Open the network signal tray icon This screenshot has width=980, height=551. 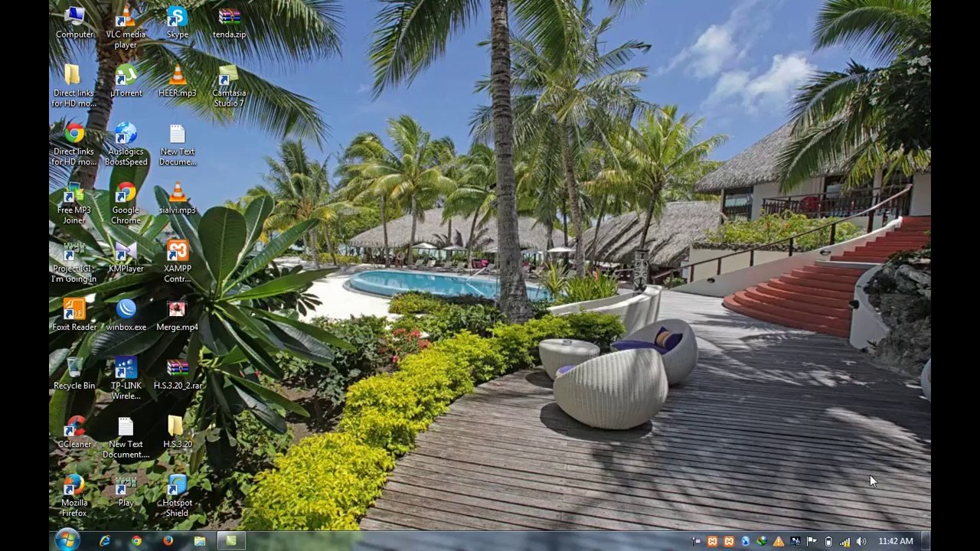845,542
